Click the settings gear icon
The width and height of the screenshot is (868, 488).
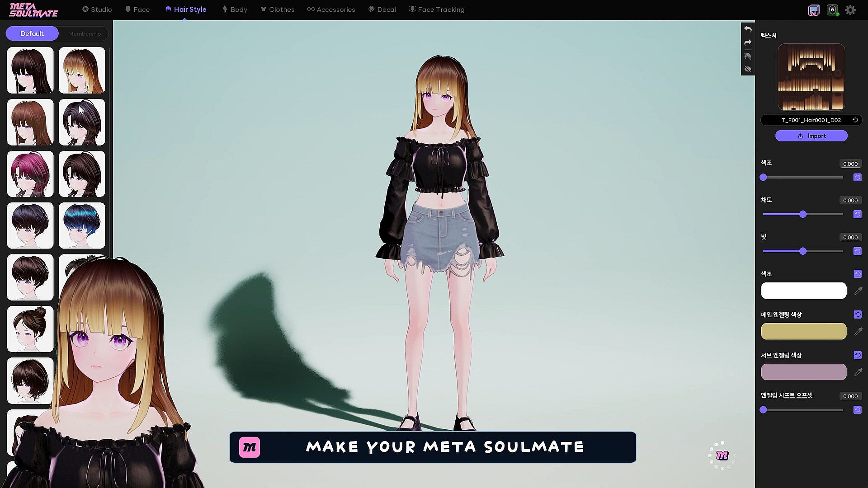click(850, 10)
